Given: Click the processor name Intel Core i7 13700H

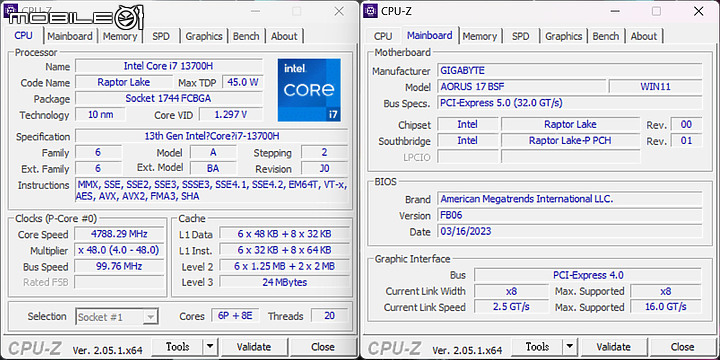Looking at the screenshot, I should pos(169,66).
